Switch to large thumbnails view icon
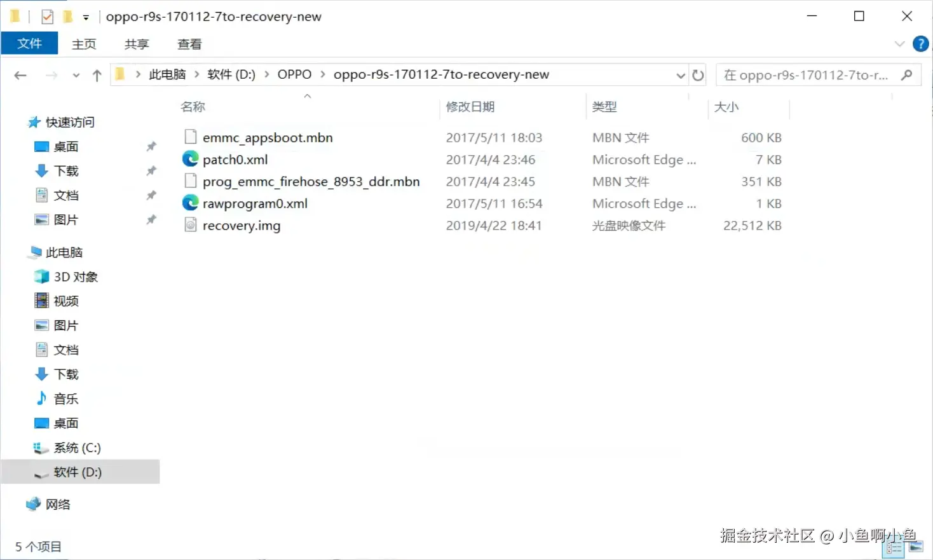 (x=916, y=548)
